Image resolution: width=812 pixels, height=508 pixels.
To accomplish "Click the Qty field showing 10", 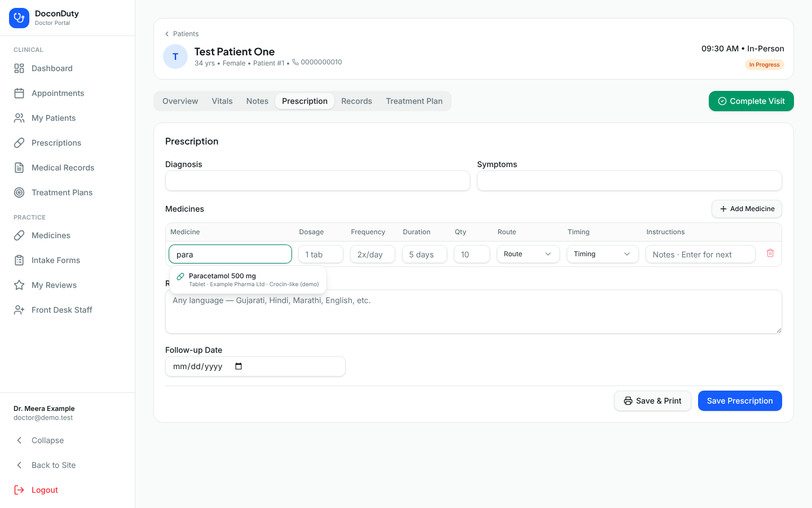I will coord(472,254).
